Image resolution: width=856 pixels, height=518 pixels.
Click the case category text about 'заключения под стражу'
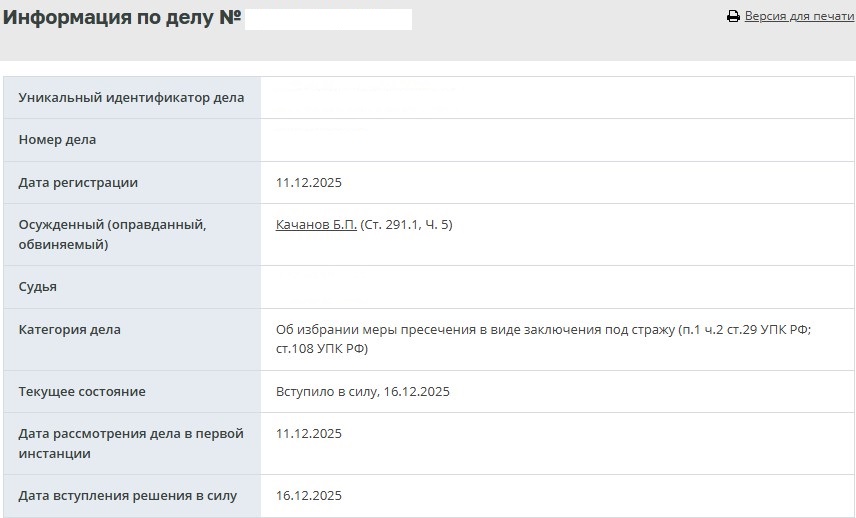543,338
